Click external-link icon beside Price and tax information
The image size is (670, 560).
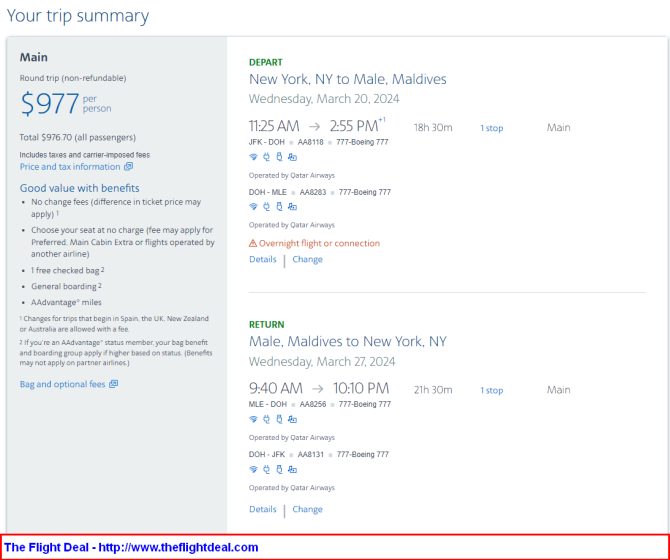point(128,167)
